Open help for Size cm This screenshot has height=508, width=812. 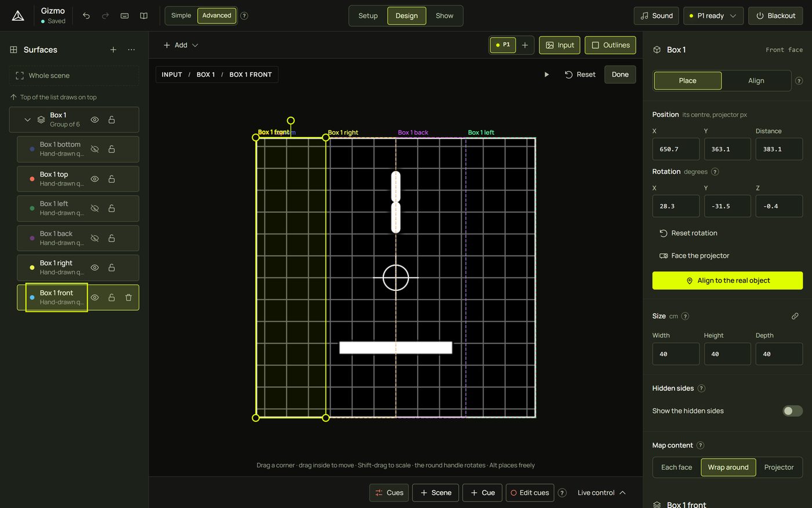pyautogui.click(x=685, y=316)
